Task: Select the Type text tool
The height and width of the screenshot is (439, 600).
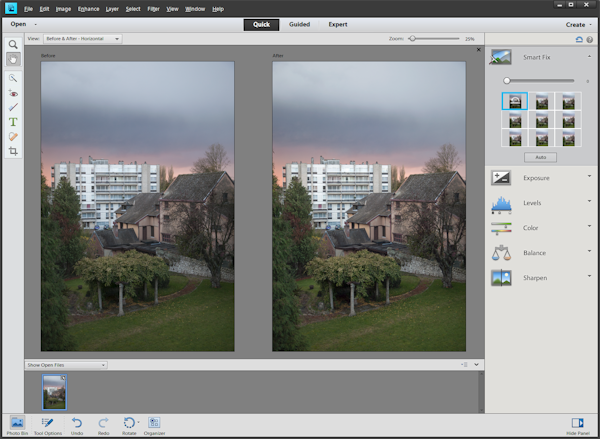Action: [13, 121]
